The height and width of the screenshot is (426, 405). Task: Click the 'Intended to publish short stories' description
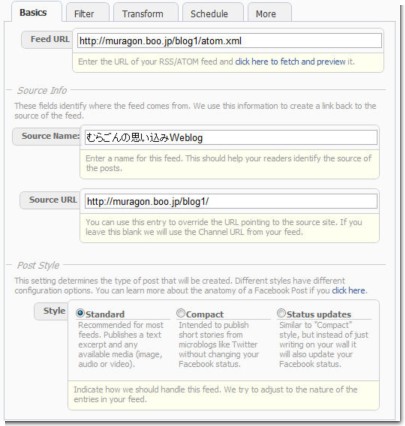pos(218,344)
